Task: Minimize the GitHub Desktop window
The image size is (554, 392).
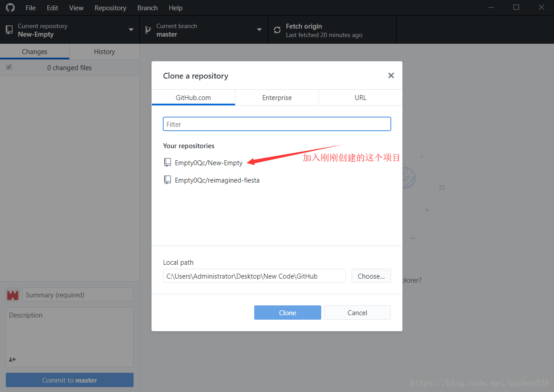Action: tap(492, 8)
